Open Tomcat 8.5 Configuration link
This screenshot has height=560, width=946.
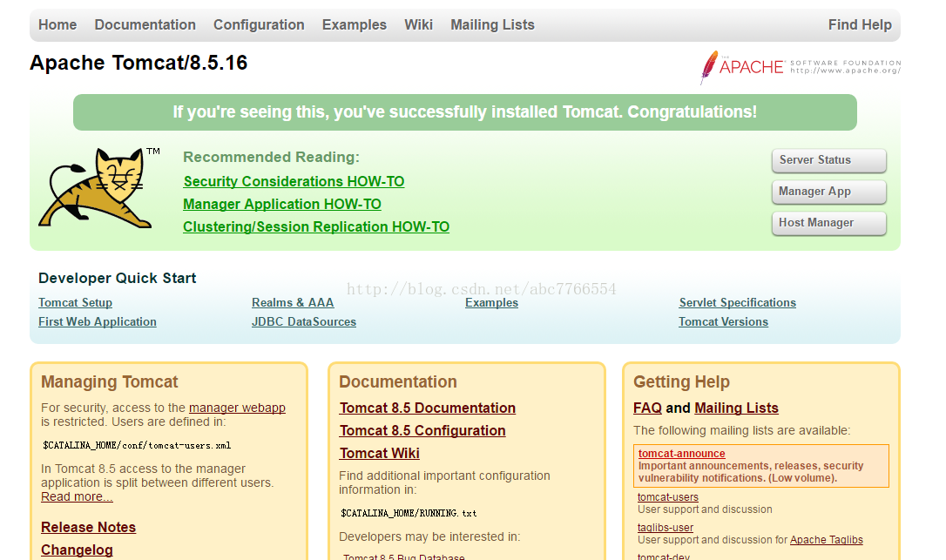pyautogui.click(x=422, y=431)
